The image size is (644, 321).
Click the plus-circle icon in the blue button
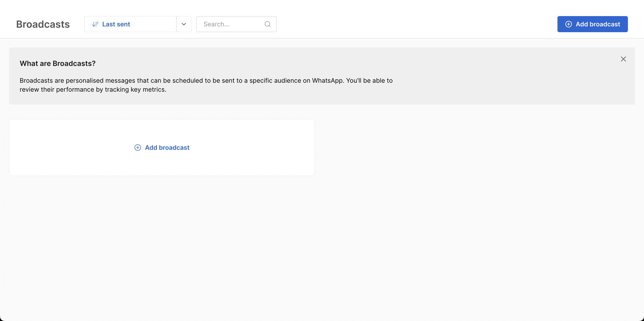[568, 24]
